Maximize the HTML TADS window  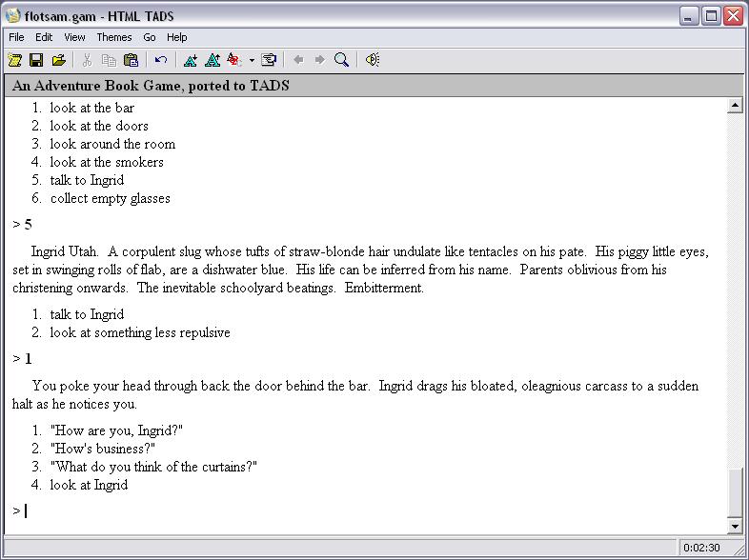710,16
